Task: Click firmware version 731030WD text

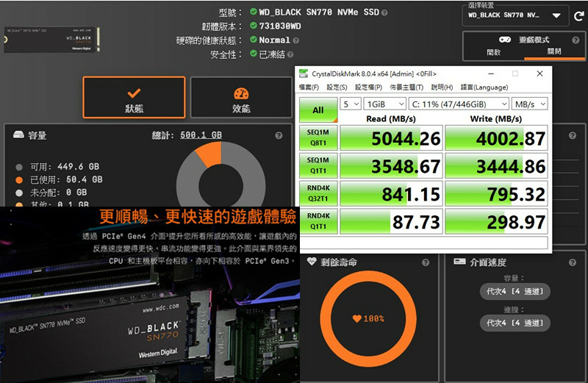Action: tap(280, 26)
